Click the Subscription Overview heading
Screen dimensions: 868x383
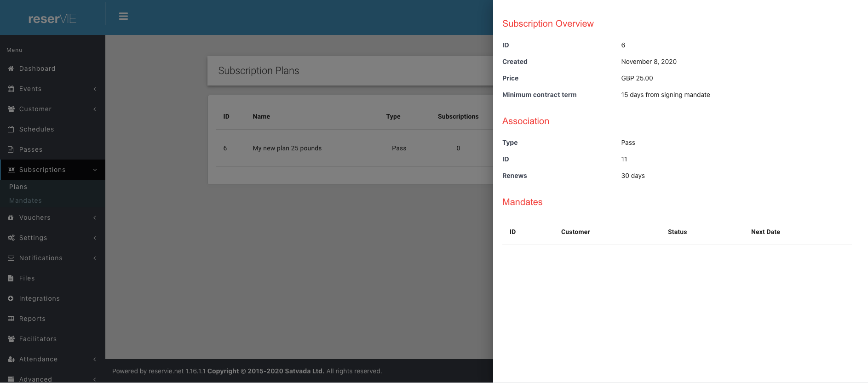tap(548, 23)
